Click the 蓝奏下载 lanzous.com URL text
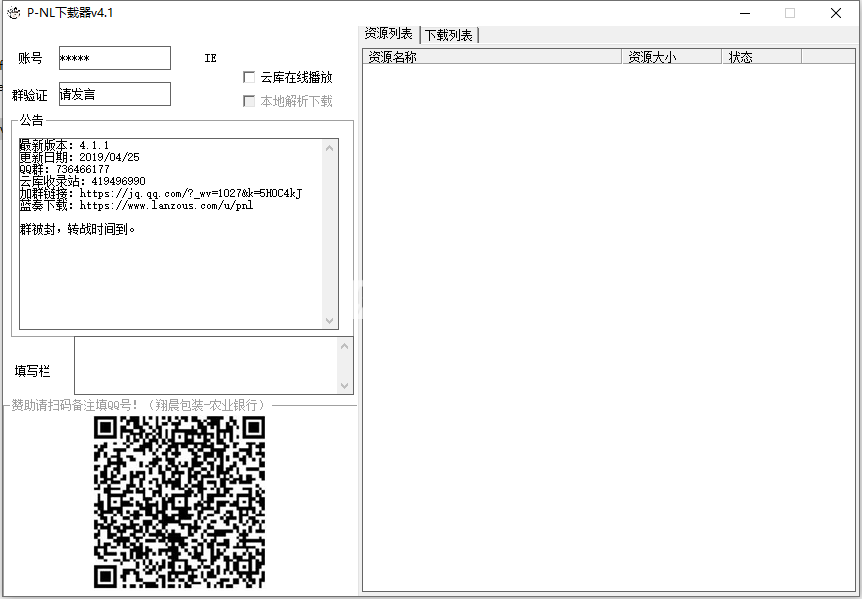Image resolution: width=862 pixels, height=599 pixels. tap(167, 206)
